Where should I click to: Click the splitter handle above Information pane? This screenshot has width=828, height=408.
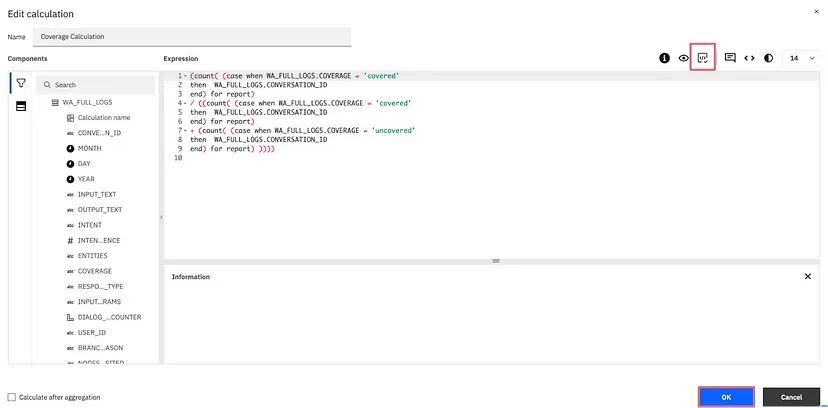(495, 261)
